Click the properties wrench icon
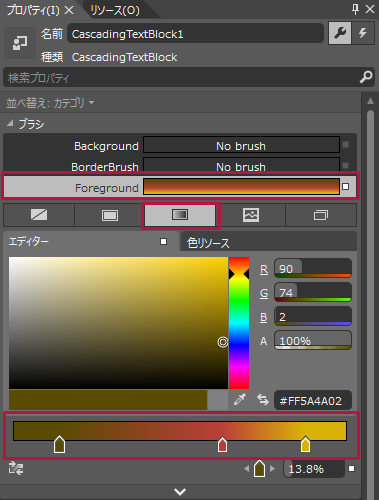Image resolution: width=379 pixels, height=500 pixels. point(340,33)
